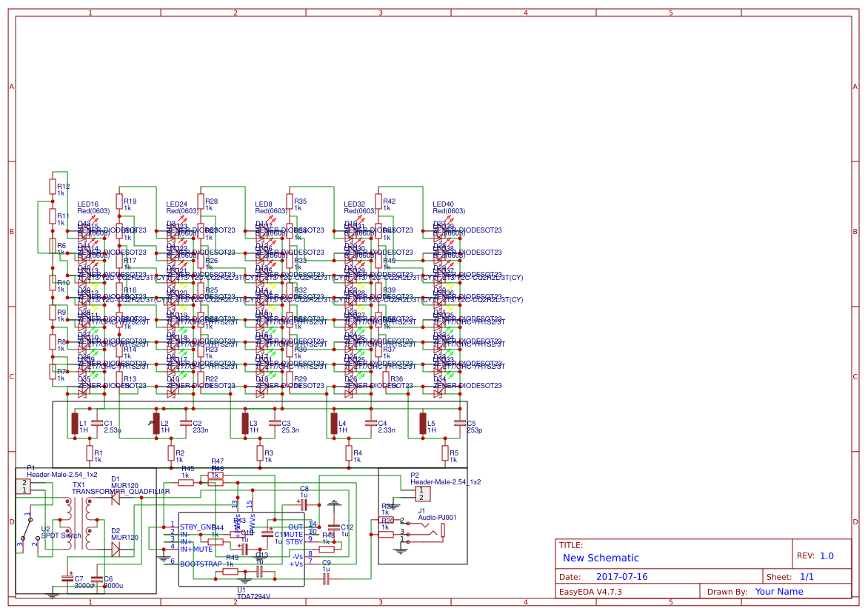Select the D1 MUR120 diode
Screen dimensions: 868x614
[x=116, y=498]
